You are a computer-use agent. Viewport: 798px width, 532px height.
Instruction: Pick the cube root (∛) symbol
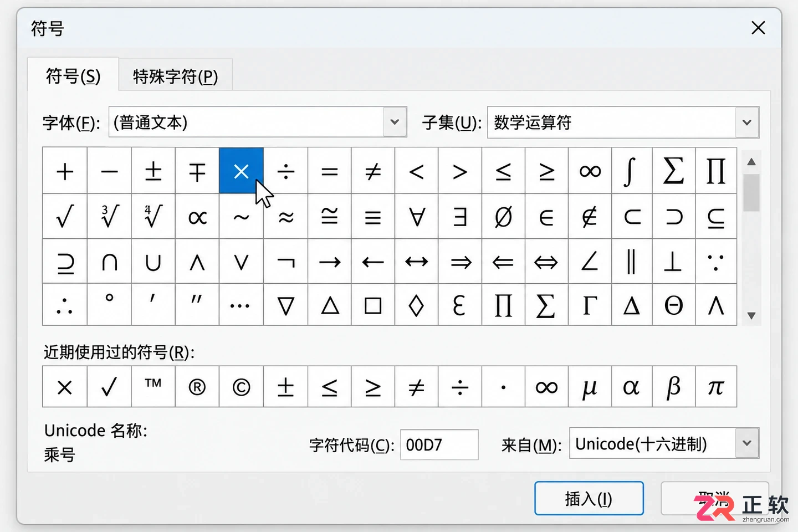[x=109, y=216]
